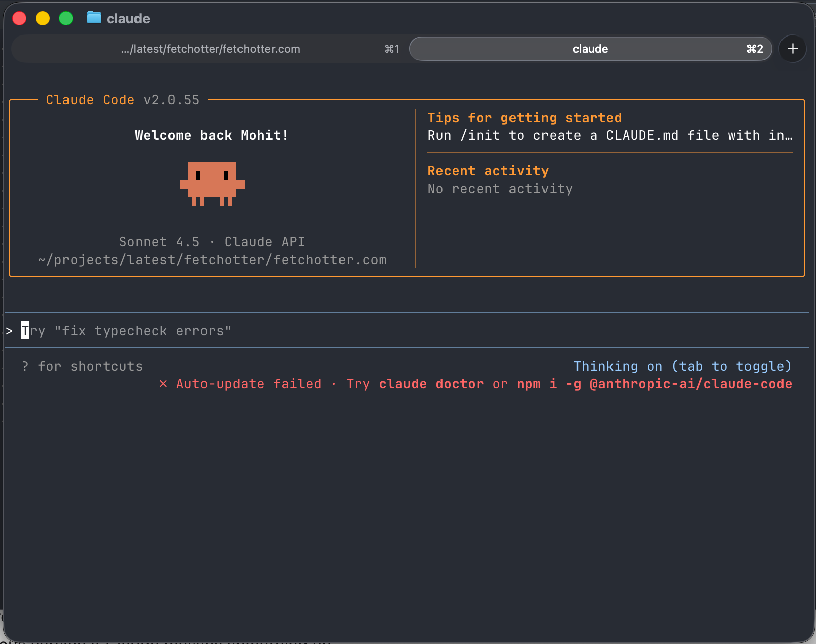Screen dimensions: 816x644
Task: Click the red × icon before Auto-update failed
Action: point(163,384)
